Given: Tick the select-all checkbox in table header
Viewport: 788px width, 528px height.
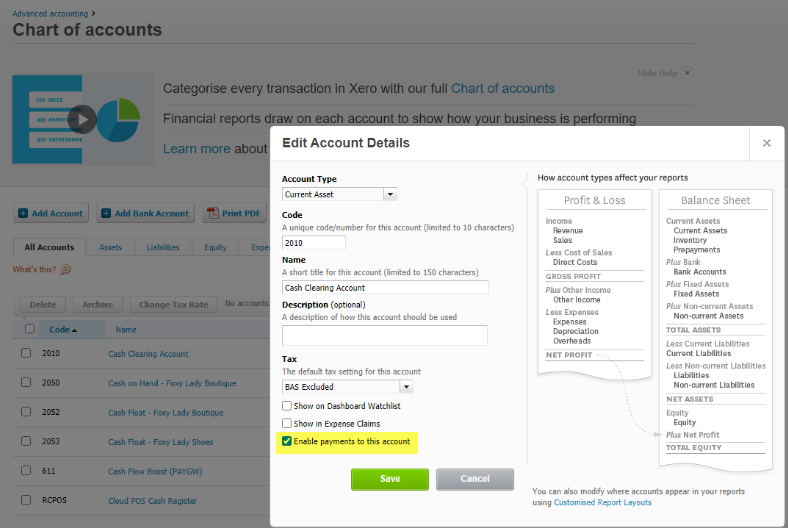Looking at the screenshot, I should click(30, 329).
